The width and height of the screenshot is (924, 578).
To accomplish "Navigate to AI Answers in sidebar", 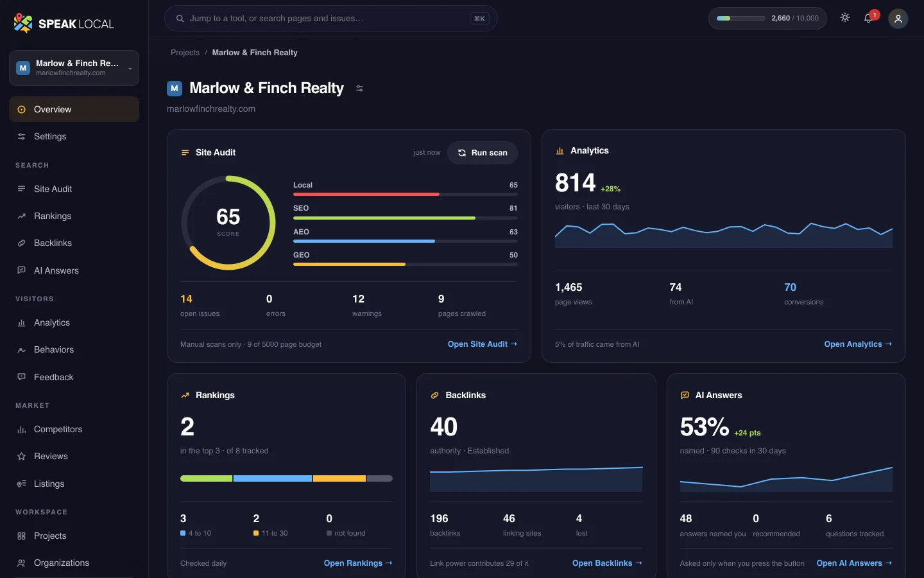I will coord(74,270).
